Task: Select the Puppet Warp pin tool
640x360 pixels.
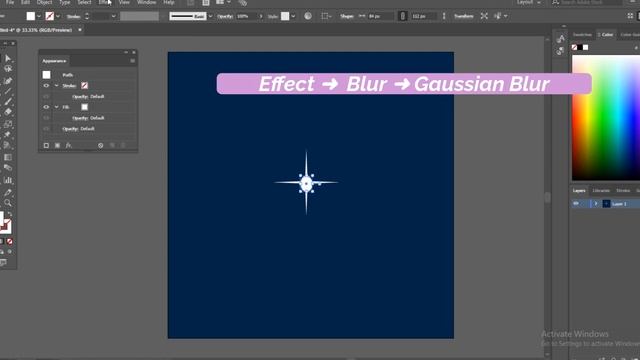Action: (8, 134)
